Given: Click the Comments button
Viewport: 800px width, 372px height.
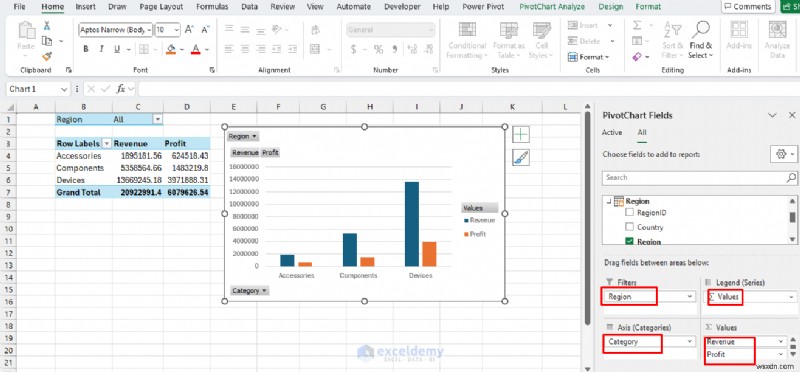Looking at the screenshot, I should click(748, 7).
